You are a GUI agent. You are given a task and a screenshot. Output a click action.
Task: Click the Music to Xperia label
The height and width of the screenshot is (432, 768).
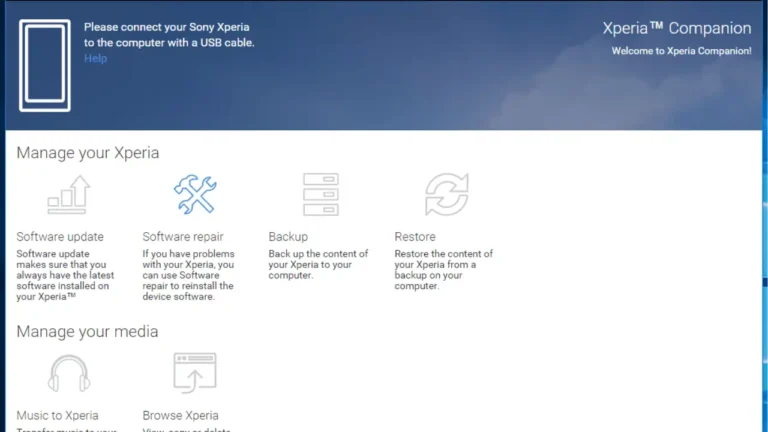click(57, 415)
